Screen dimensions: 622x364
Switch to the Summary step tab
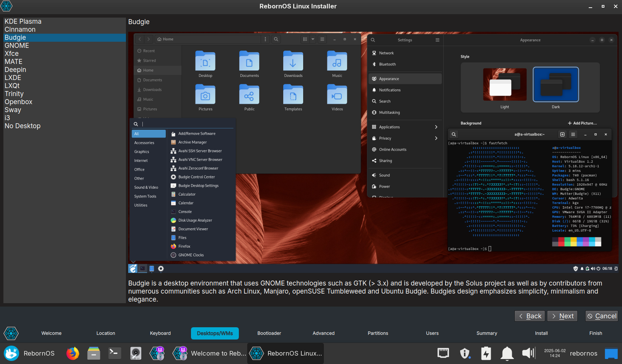(487, 333)
